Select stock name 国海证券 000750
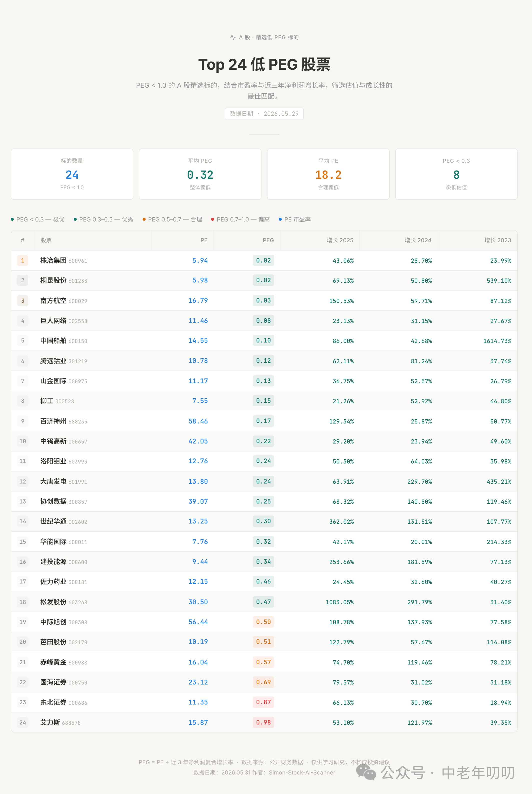Image resolution: width=532 pixels, height=794 pixels. click(63, 682)
